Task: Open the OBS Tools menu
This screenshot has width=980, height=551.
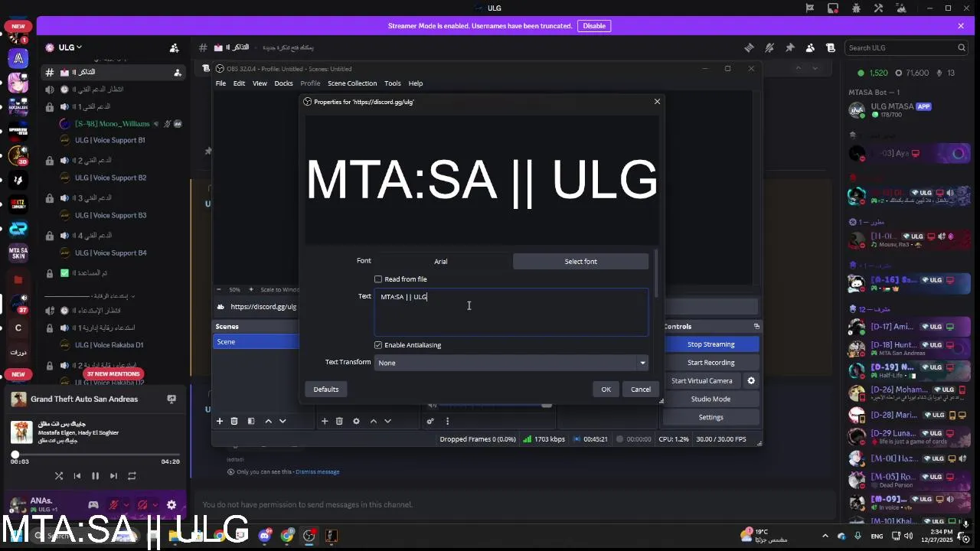Action: [x=393, y=83]
